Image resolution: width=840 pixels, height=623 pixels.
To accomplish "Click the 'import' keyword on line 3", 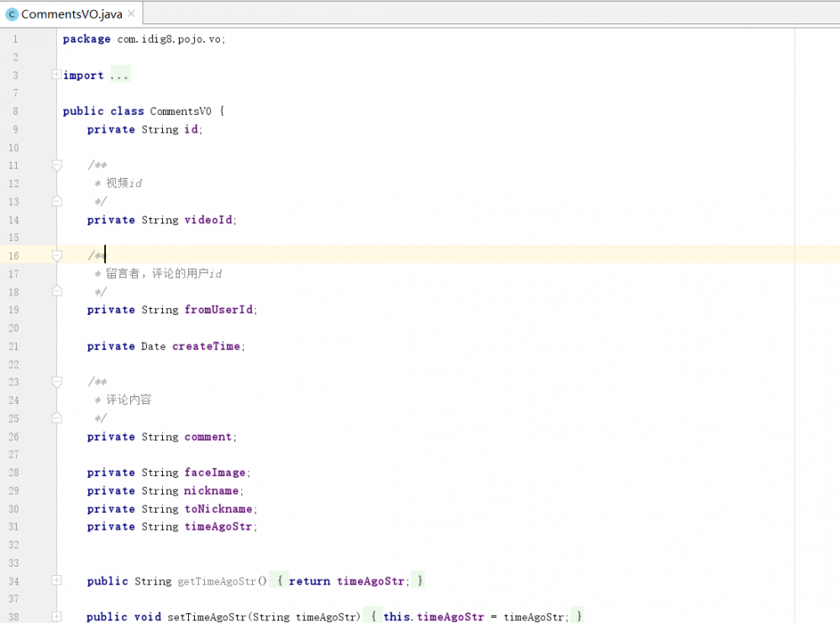I will [83, 75].
